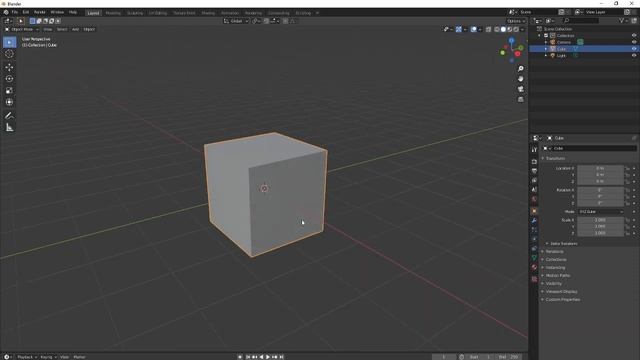The width and height of the screenshot is (640, 360).
Task: Open the viewport Add menu
Action: pyautogui.click(x=76, y=29)
